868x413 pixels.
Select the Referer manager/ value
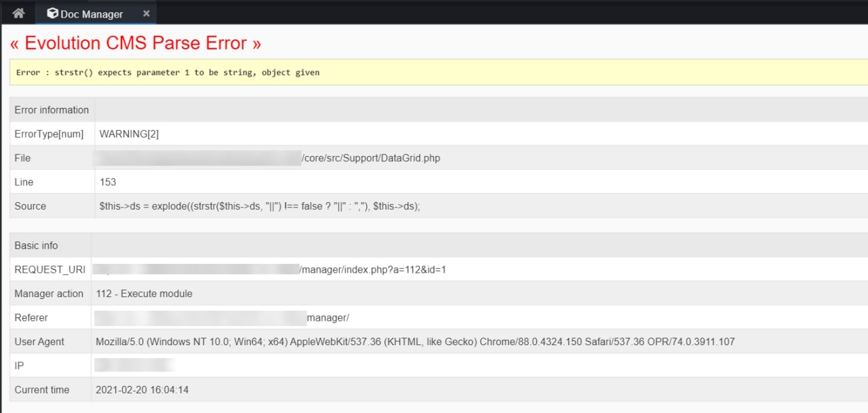point(328,317)
